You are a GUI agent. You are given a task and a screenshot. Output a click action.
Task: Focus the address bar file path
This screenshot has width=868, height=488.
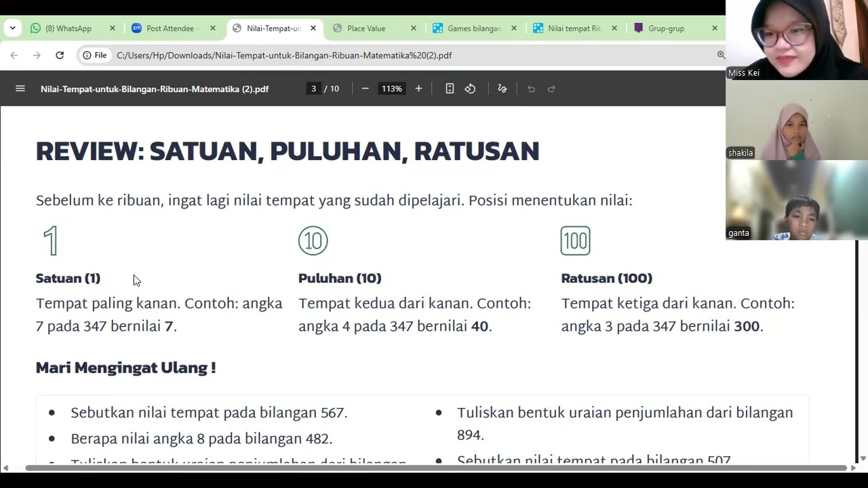tap(284, 56)
